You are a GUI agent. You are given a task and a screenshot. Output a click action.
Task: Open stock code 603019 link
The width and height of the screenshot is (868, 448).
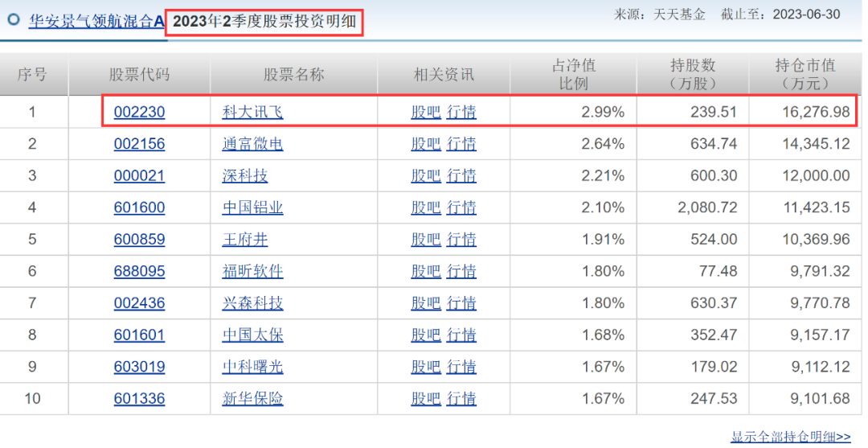pos(140,367)
